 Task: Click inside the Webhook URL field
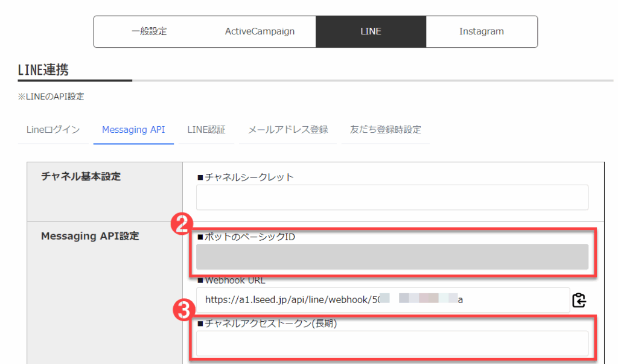pos(381,299)
